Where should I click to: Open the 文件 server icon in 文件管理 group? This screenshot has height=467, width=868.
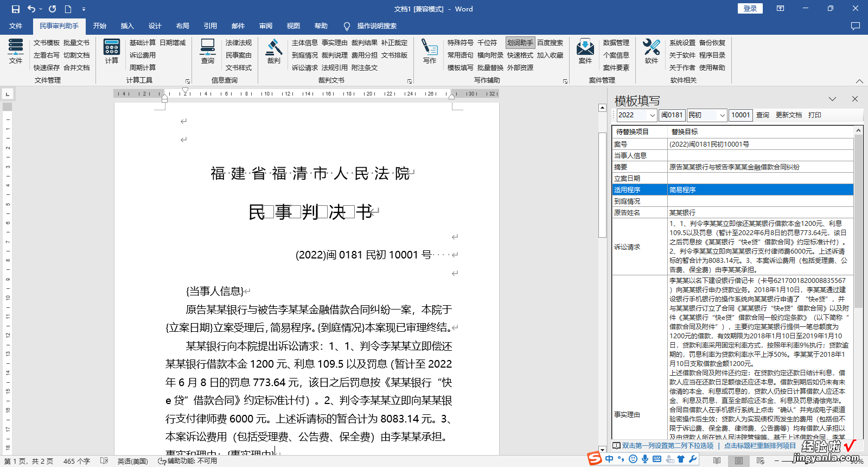point(16,51)
